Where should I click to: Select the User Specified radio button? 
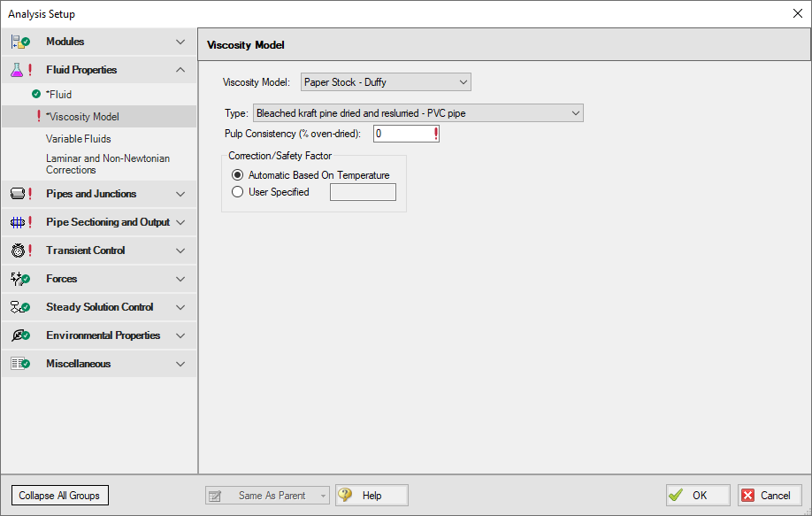click(237, 192)
